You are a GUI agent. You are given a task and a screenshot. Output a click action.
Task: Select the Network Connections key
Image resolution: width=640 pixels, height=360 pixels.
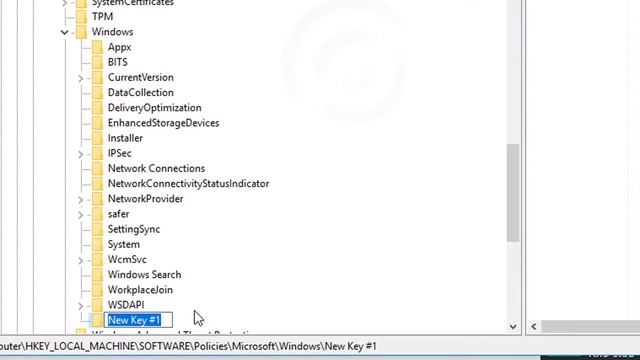pos(156,168)
